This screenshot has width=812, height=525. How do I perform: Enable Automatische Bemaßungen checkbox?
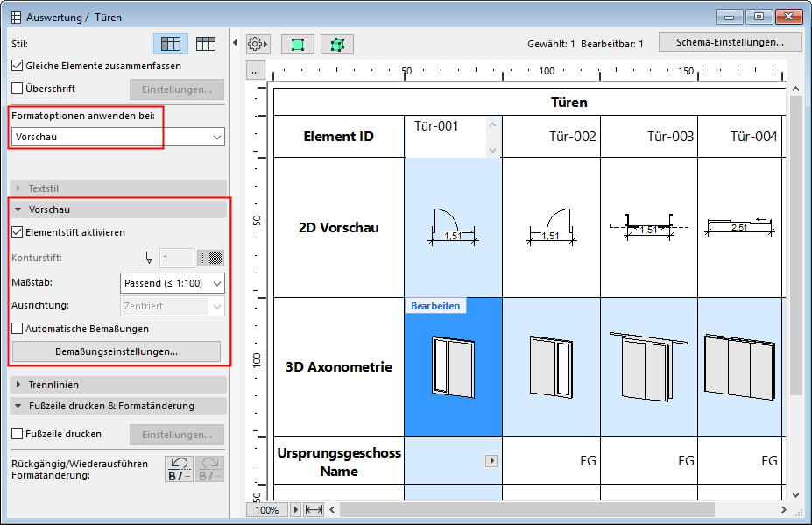point(18,329)
